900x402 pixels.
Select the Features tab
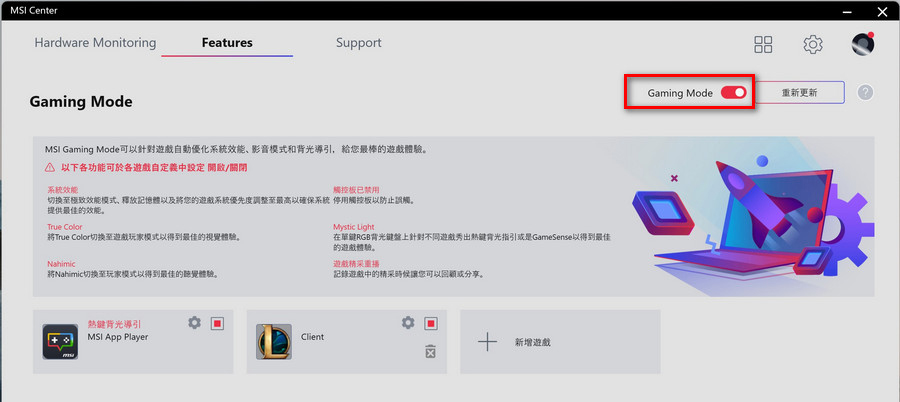pos(227,43)
